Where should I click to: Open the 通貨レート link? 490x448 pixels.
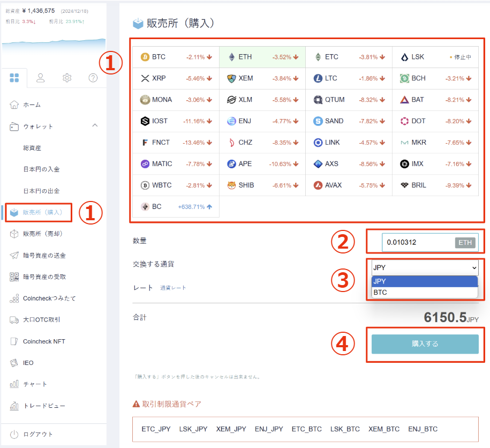point(173,288)
